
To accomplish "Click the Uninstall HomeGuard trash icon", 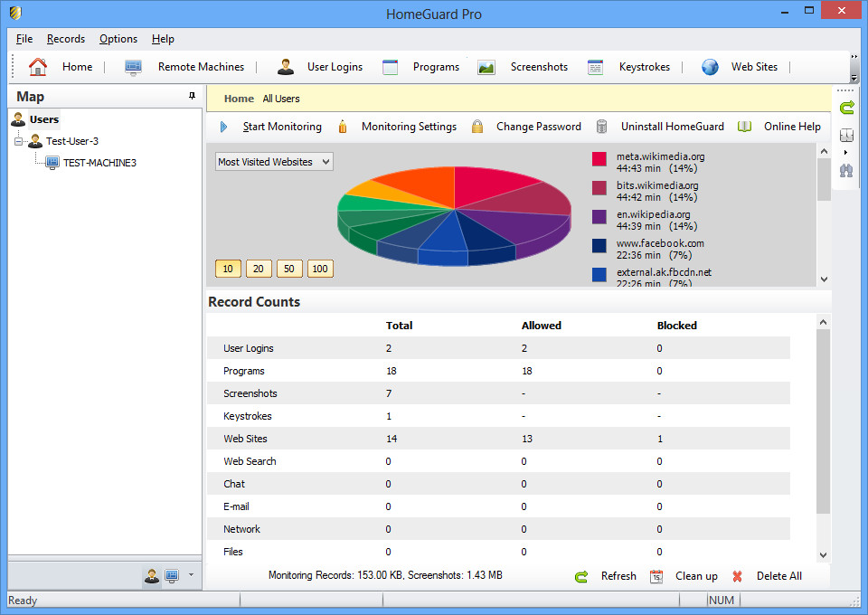I will 602,127.
